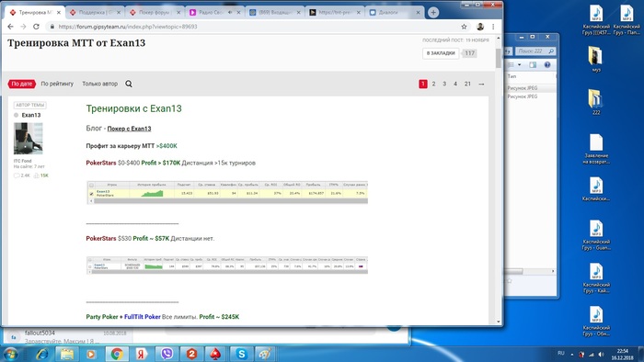The image size is (644, 362).
Task: Open the view options dropdown in Explorer
Action: 520,65
